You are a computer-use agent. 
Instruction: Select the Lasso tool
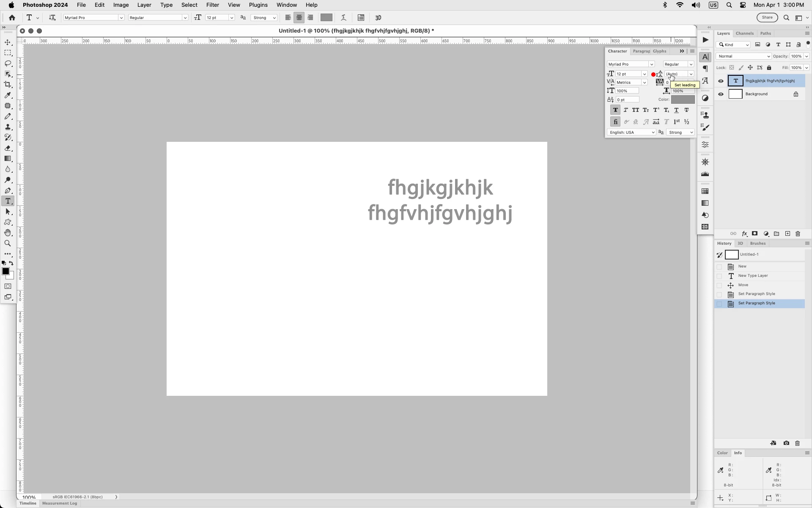(8, 63)
